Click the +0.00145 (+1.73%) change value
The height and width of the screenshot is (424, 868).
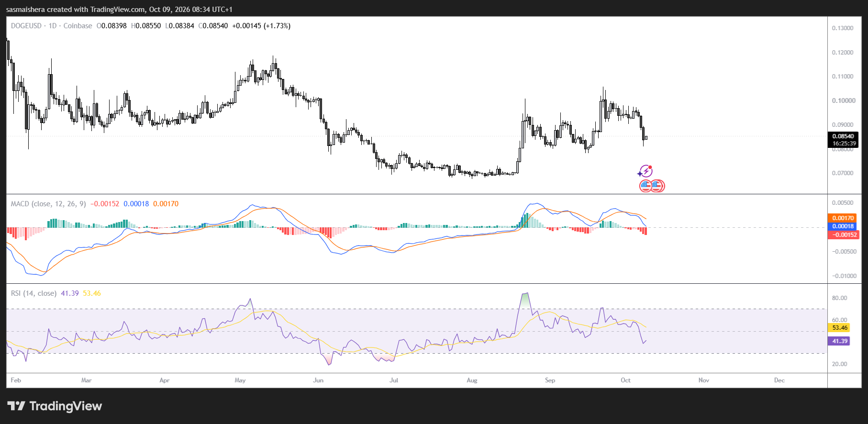coord(261,26)
